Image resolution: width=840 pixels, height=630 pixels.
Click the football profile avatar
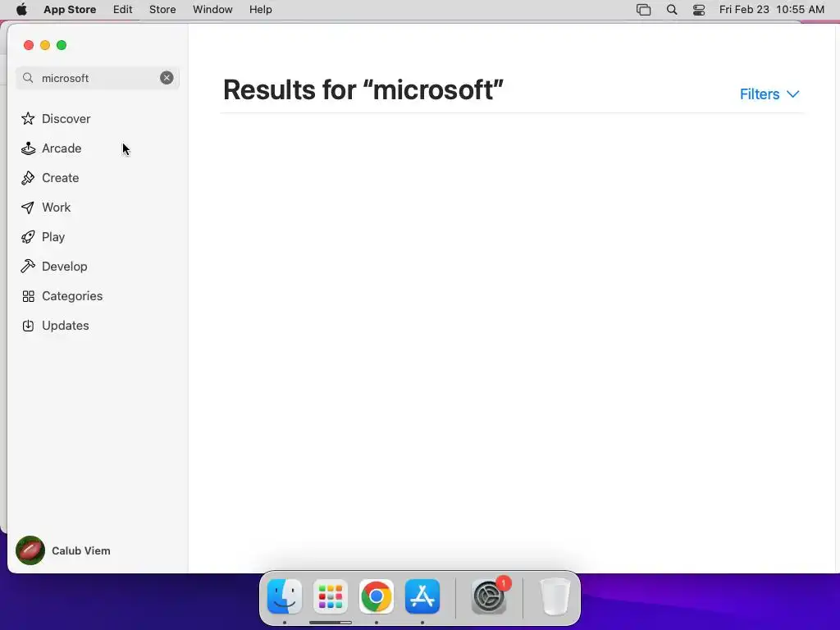click(30, 550)
